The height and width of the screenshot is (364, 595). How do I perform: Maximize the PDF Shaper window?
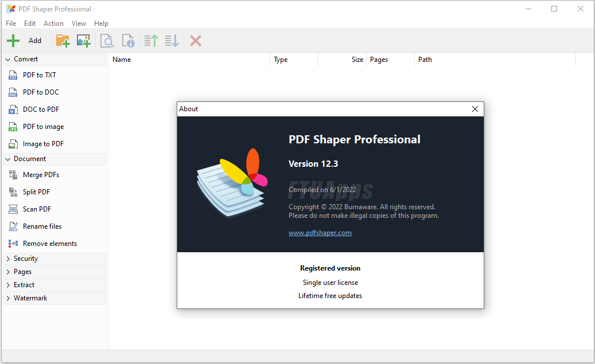(x=554, y=9)
